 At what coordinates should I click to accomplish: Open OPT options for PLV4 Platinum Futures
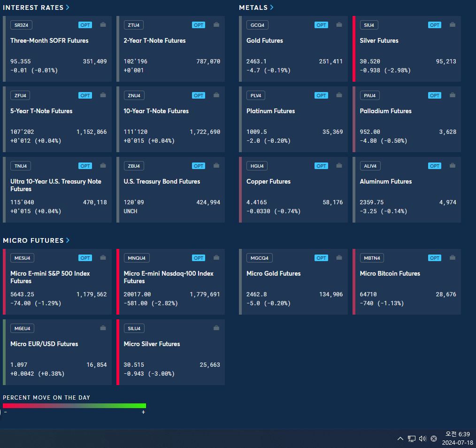[321, 95]
